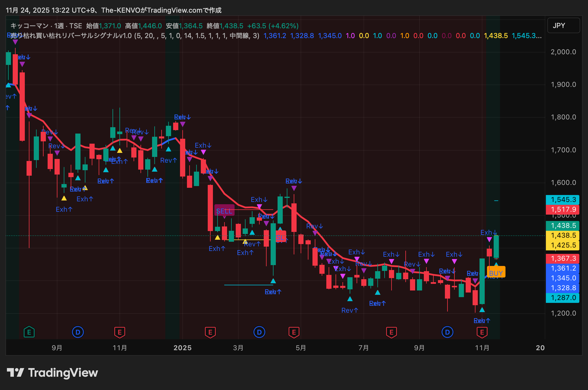Click the red E marker between 7月 and 9月
Image resolution: width=588 pixels, height=390 pixels.
click(391, 332)
